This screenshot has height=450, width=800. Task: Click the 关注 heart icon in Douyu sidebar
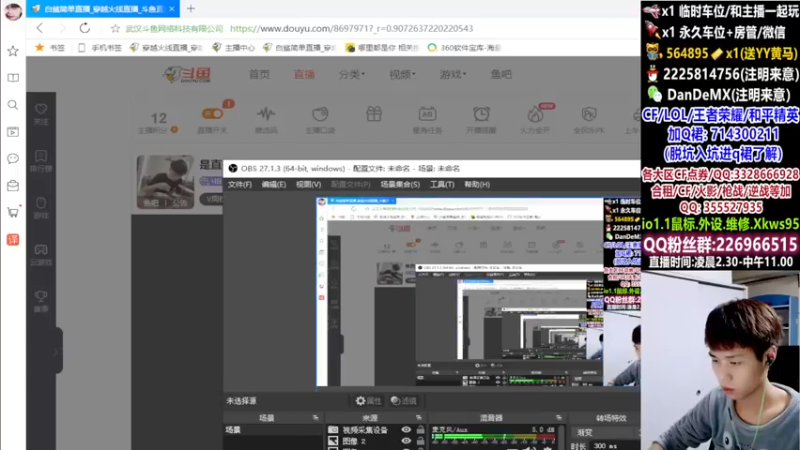click(x=41, y=109)
